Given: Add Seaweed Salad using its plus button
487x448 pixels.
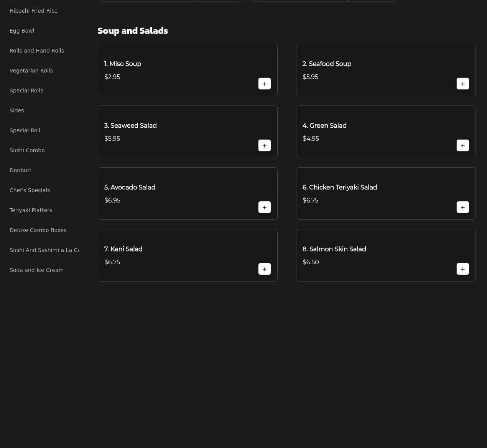Looking at the screenshot, I should coord(264,145).
